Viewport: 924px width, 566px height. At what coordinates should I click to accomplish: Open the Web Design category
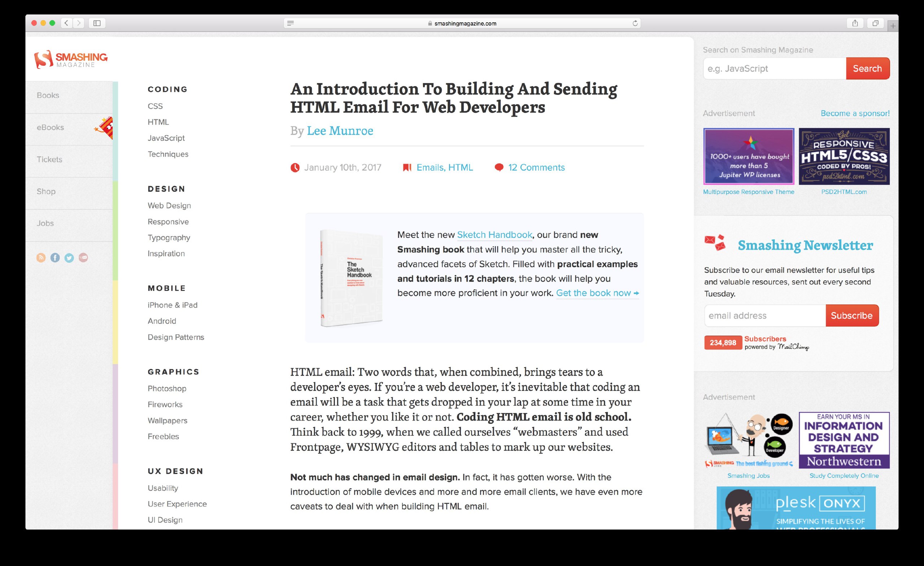pos(169,205)
